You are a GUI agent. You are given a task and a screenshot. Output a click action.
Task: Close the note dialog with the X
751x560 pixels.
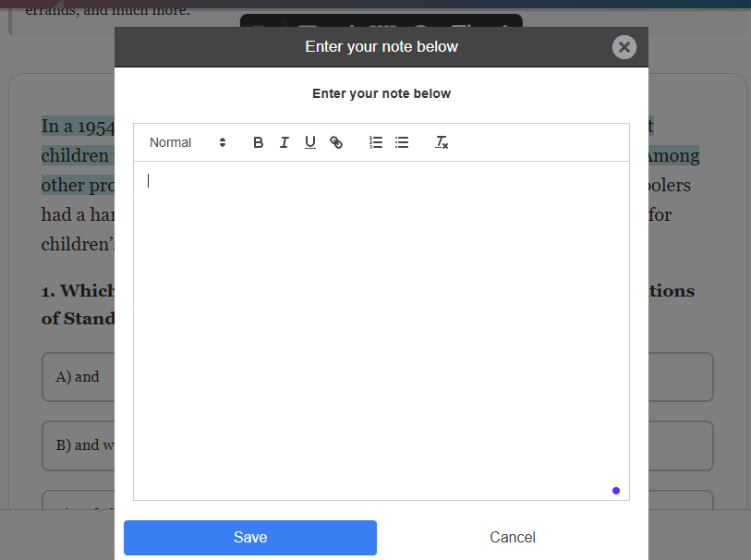pos(624,47)
